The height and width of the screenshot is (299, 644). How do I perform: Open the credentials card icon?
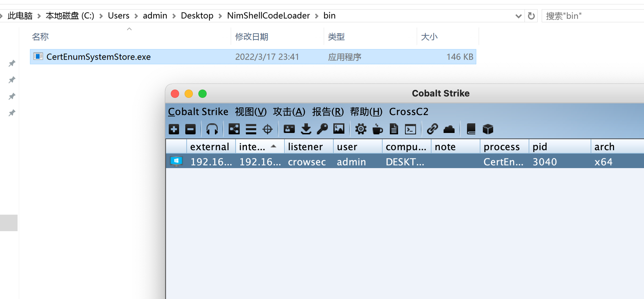tap(289, 129)
